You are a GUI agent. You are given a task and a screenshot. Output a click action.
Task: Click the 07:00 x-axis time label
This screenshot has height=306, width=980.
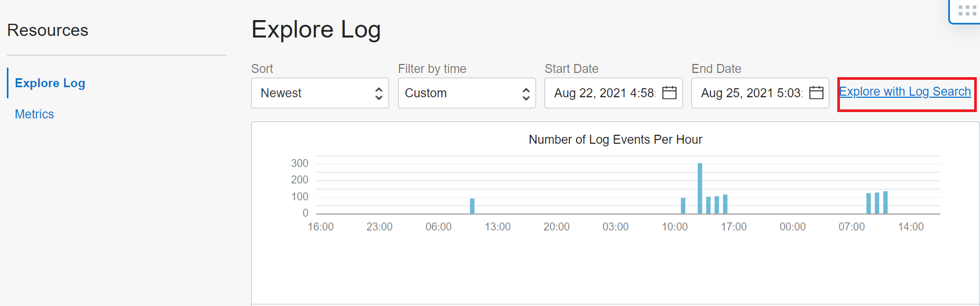pos(852,227)
